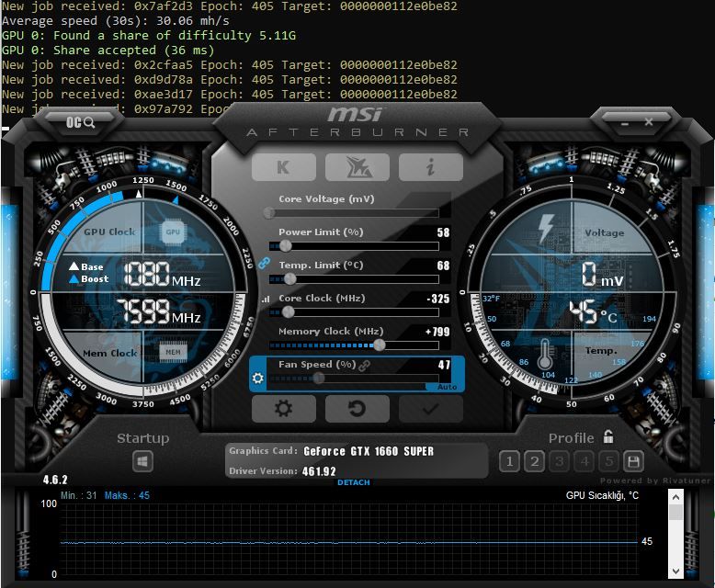This screenshot has height=588, width=715.
Task: Click 'Share accepted (36 ms)' terminal line
Action: (x=108, y=51)
